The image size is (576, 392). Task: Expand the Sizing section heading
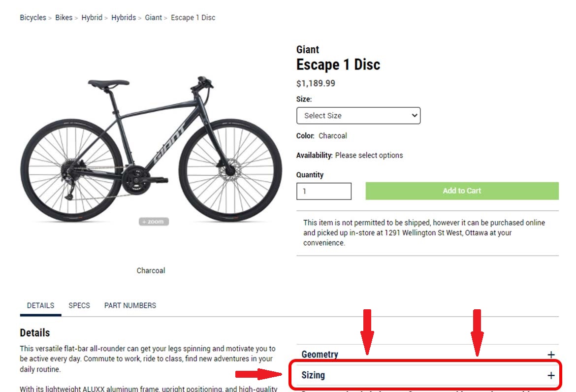pyautogui.click(x=314, y=375)
